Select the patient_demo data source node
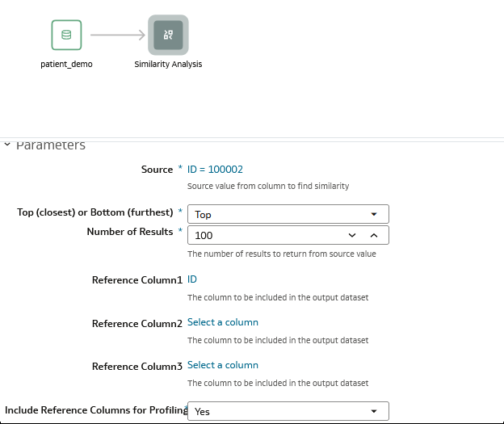 (x=66, y=35)
